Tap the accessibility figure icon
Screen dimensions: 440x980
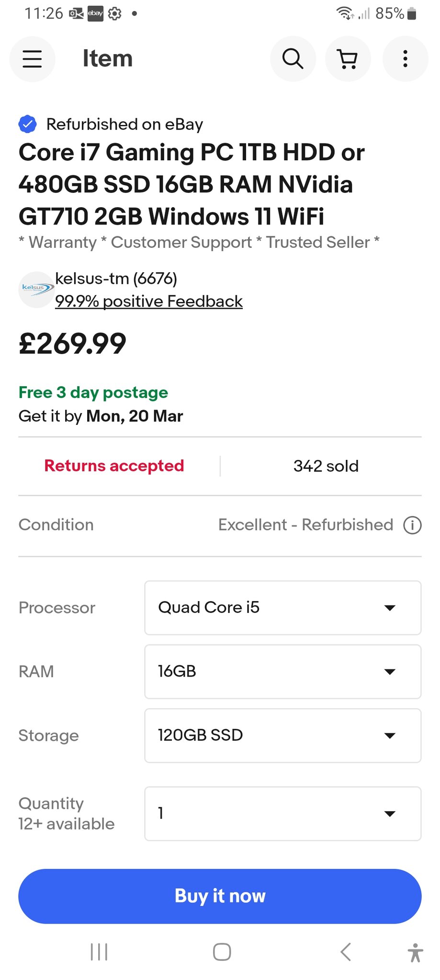(x=415, y=952)
